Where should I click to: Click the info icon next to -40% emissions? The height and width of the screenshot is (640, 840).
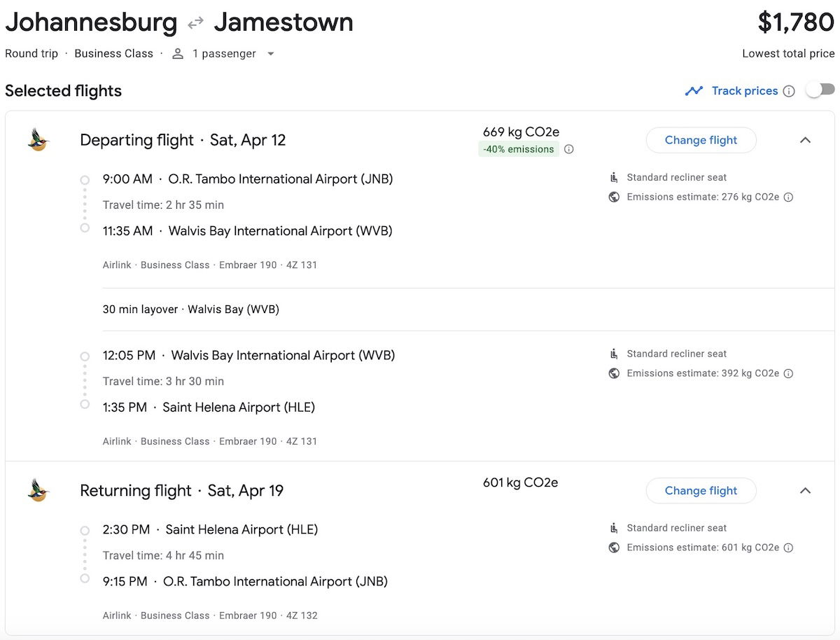(569, 149)
